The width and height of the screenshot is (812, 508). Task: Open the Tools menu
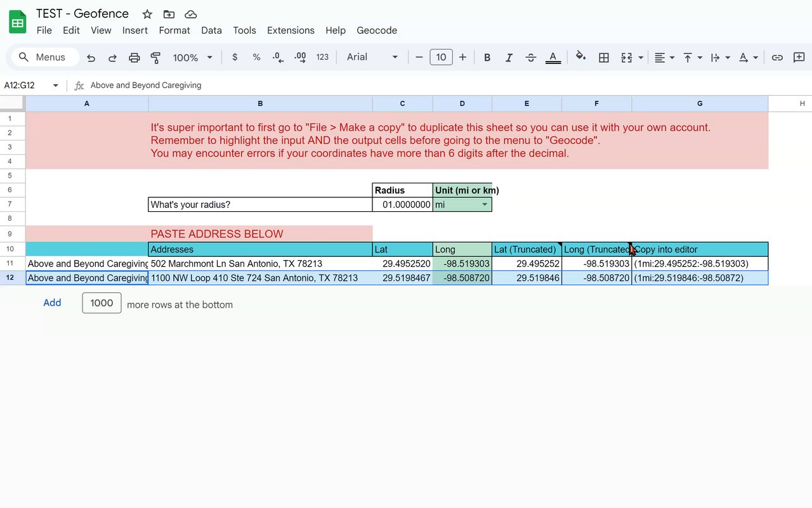[x=244, y=30]
